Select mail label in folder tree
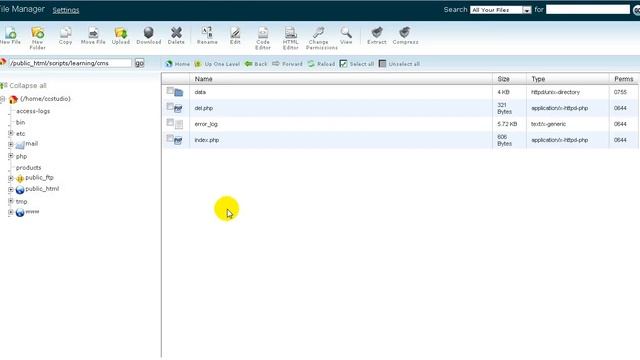640x360 pixels. [x=31, y=144]
